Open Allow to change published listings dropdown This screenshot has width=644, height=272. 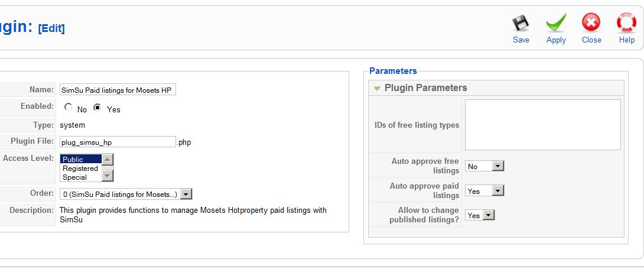pyautogui.click(x=488, y=215)
